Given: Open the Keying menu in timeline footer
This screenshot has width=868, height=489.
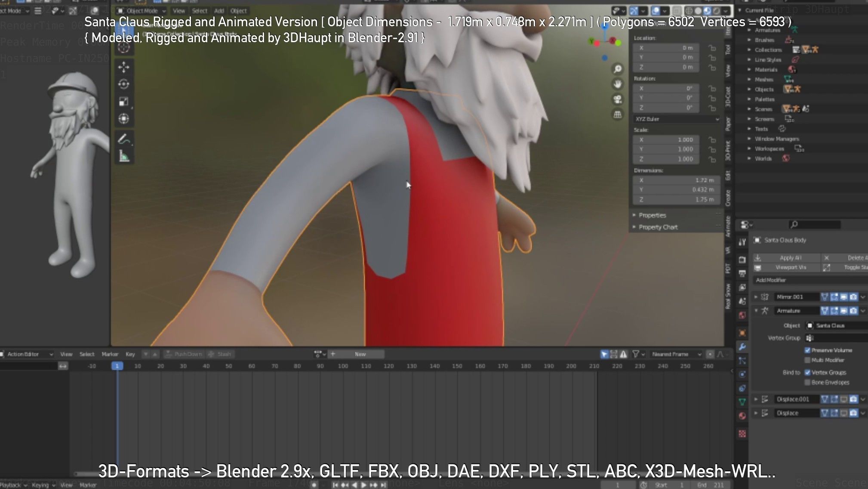Looking at the screenshot, I should point(42,485).
